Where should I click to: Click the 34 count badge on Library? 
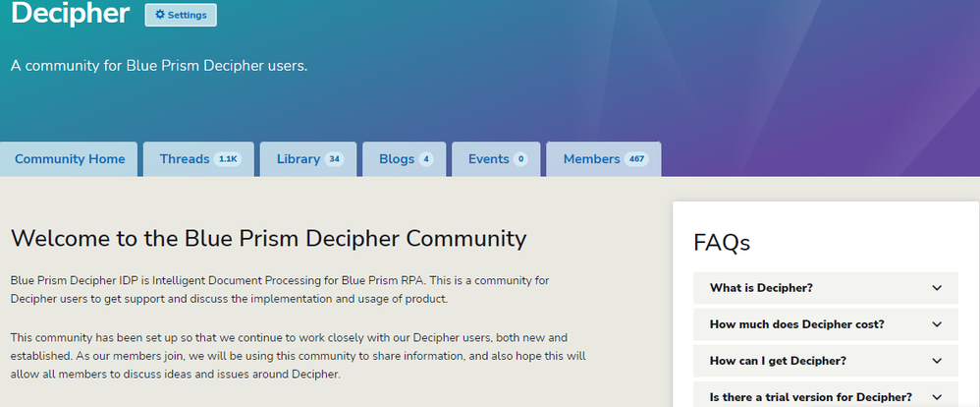(335, 159)
